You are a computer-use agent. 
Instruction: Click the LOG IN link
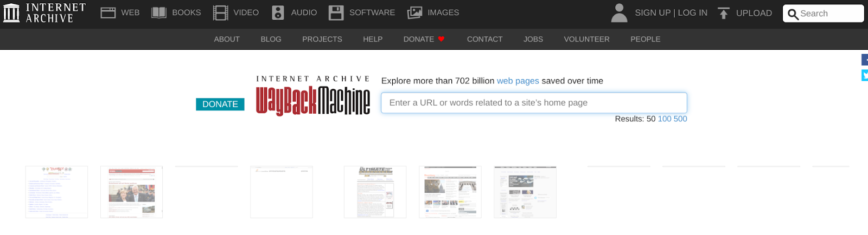[x=693, y=12]
